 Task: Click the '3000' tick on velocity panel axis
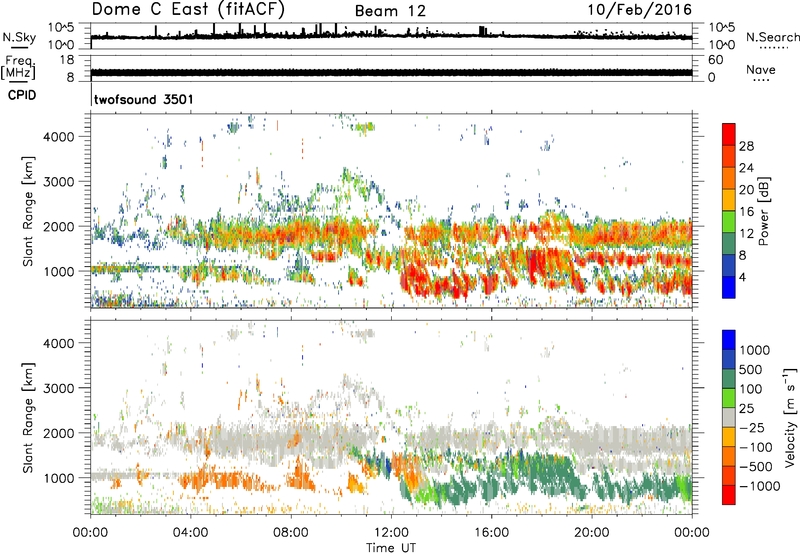point(58,388)
